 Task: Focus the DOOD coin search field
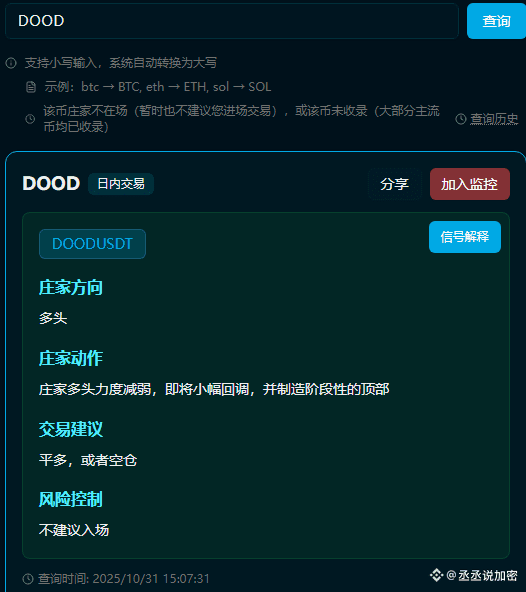(x=232, y=21)
